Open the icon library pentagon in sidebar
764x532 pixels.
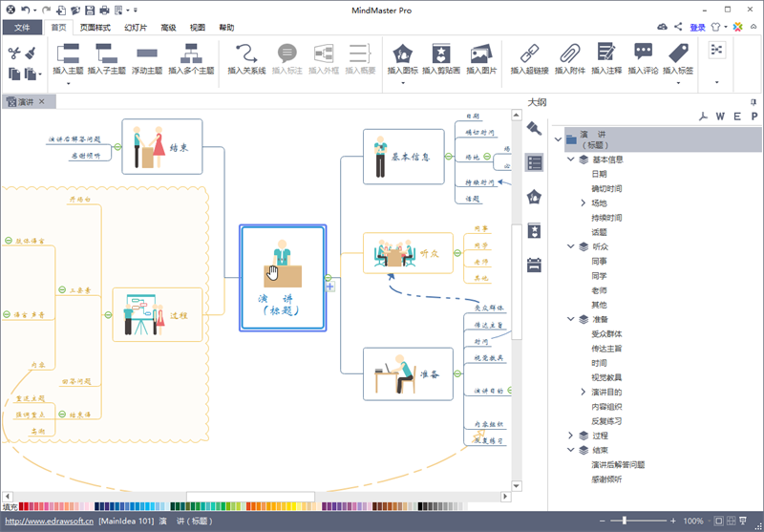coord(535,197)
